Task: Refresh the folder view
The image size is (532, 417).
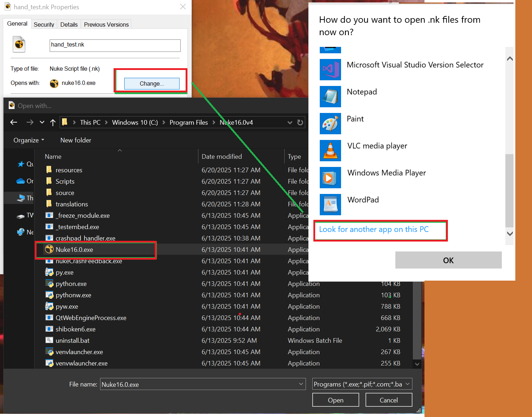Action: [x=300, y=122]
